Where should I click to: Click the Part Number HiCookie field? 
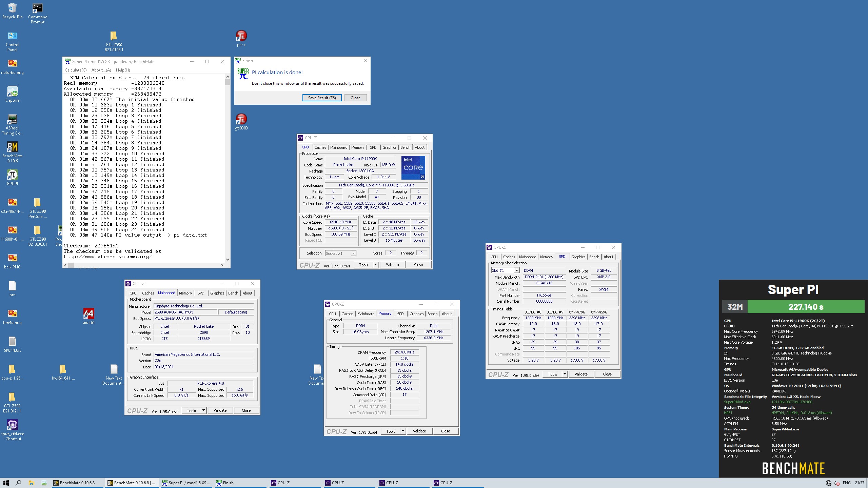tap(544, 295)
